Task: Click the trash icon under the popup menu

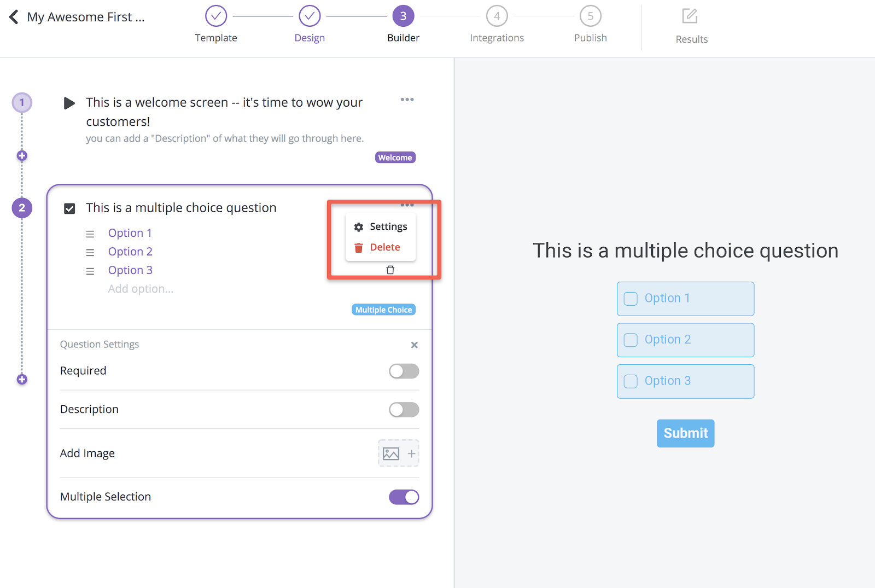Action: [x=390, y=270]
